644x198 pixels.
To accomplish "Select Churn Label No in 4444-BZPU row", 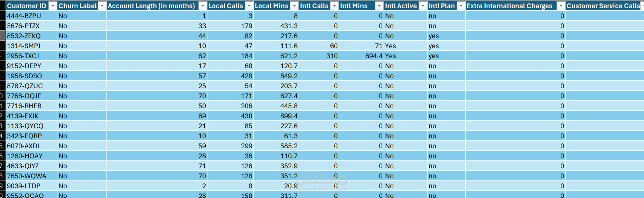I will (82, 16).
